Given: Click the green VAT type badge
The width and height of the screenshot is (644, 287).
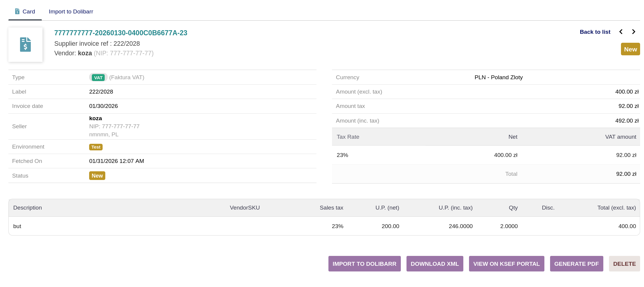Looking at the screenshot, I should tap(98, 77).
